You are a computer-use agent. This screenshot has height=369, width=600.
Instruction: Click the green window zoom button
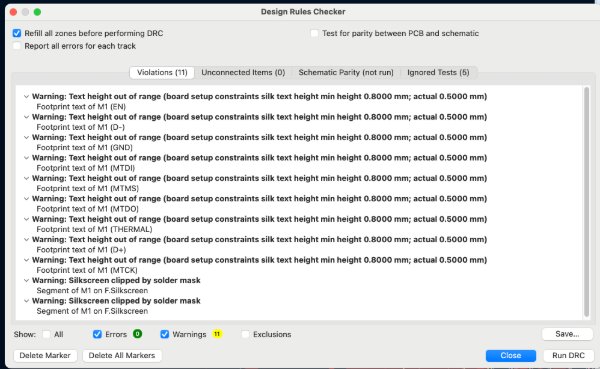tap(37, 12)
